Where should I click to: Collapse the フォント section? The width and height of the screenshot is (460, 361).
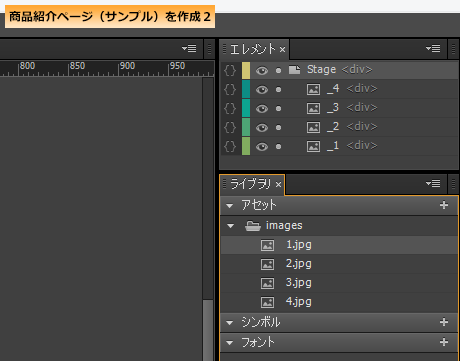click(229, 343)
